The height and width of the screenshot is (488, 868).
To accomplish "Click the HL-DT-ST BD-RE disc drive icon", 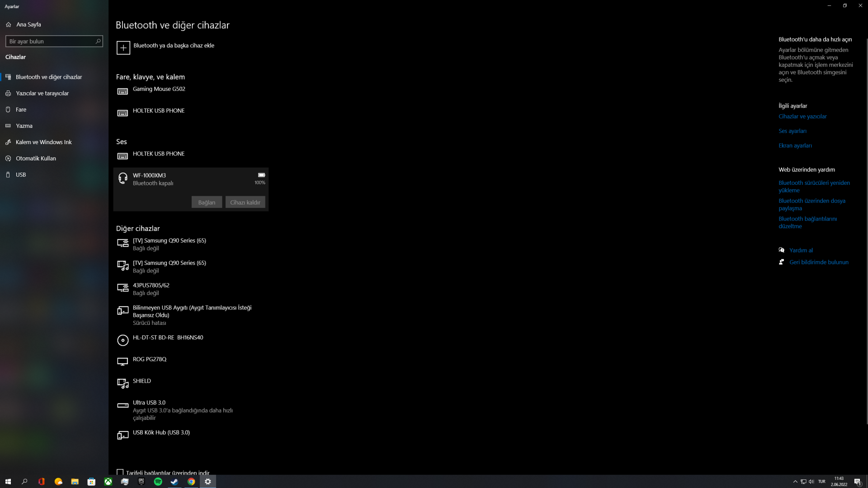I will 123,340.
